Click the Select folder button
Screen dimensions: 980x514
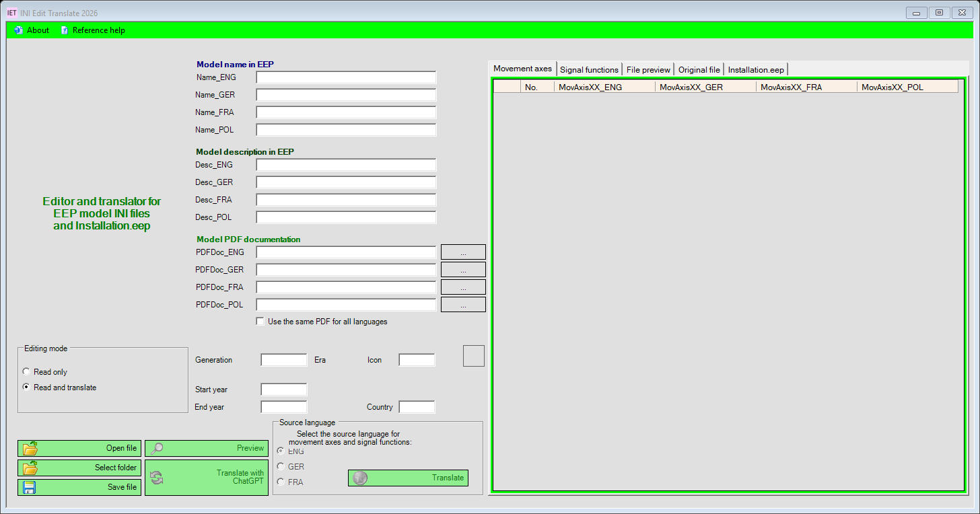click(79, 468)
